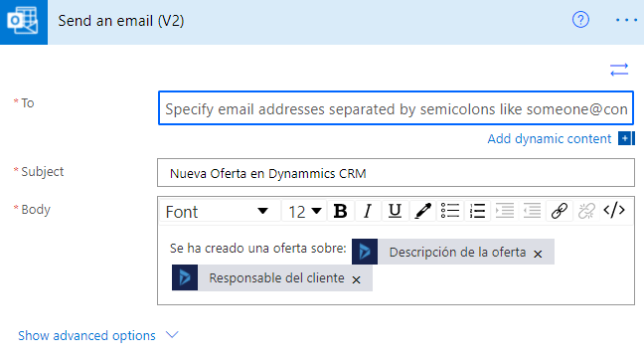Screen dimensions: 644x358
Task: Switch to HTML code view
Action: [x=614, y=211]
